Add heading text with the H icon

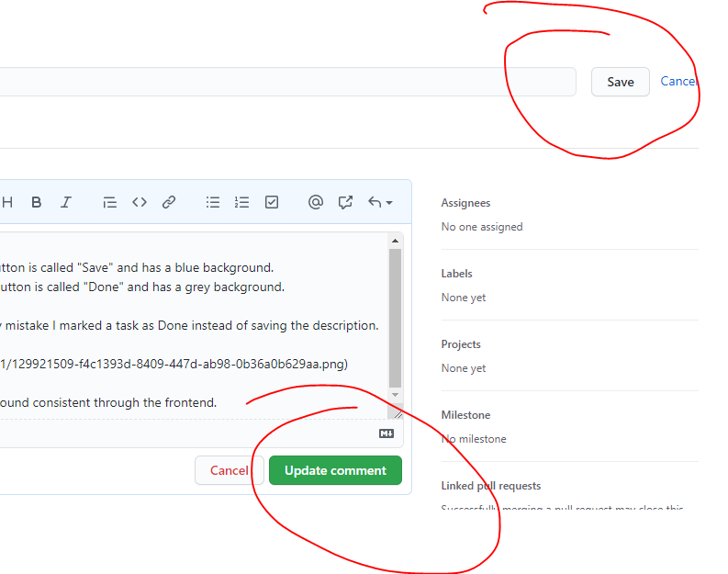[x=7, y=202]
